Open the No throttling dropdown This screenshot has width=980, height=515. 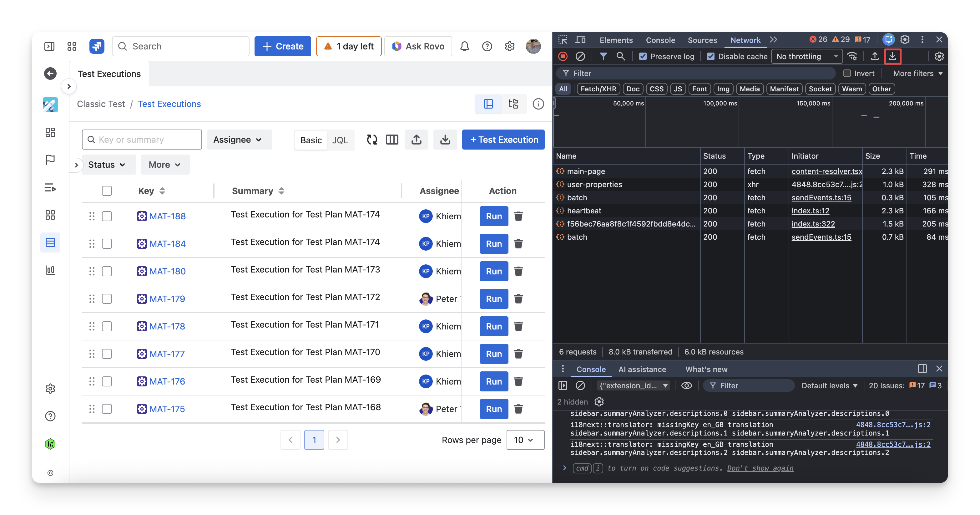[x=806, y=56]
